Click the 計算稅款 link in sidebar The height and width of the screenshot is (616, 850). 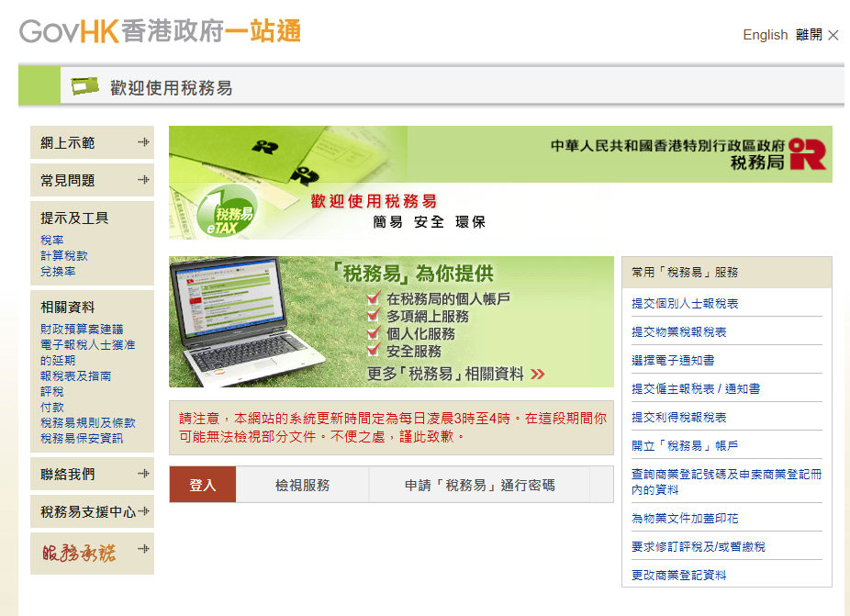click(x=64, y=256)
